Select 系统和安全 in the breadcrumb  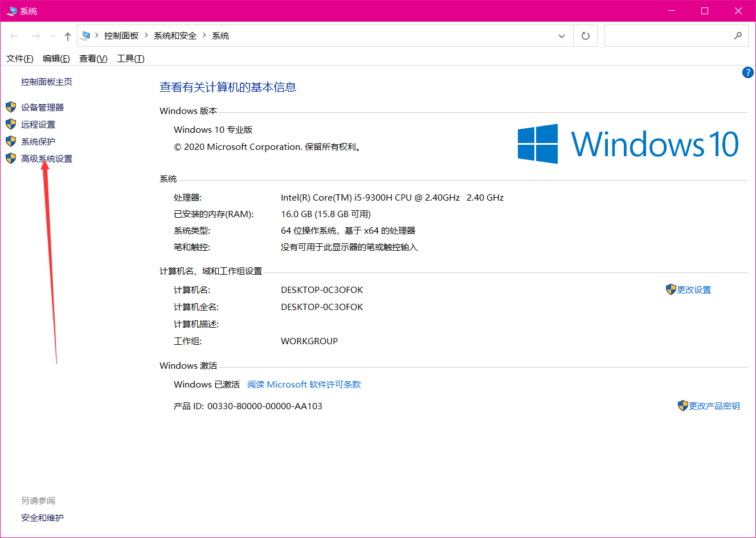coord(175,35)
